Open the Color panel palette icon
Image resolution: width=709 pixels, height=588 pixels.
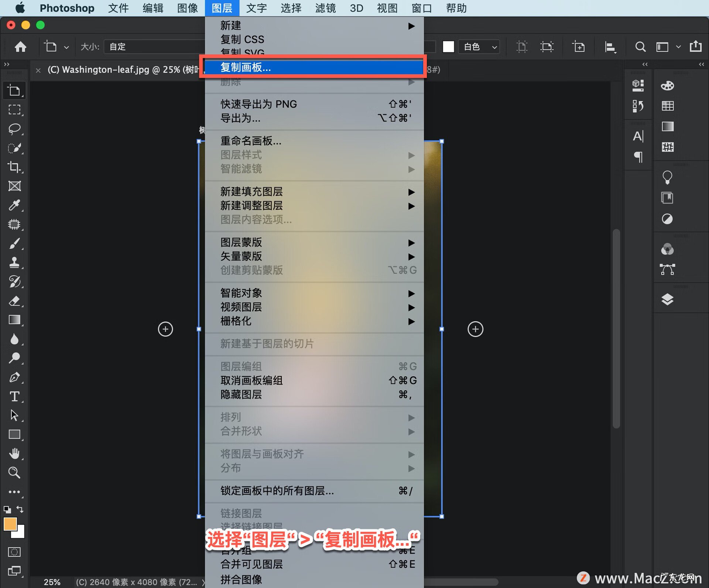click(668, 85)
